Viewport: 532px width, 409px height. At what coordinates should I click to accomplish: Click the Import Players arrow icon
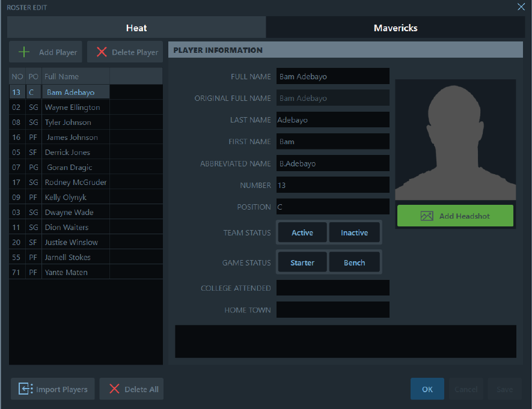pyautogui.click(x=25, y=389)
